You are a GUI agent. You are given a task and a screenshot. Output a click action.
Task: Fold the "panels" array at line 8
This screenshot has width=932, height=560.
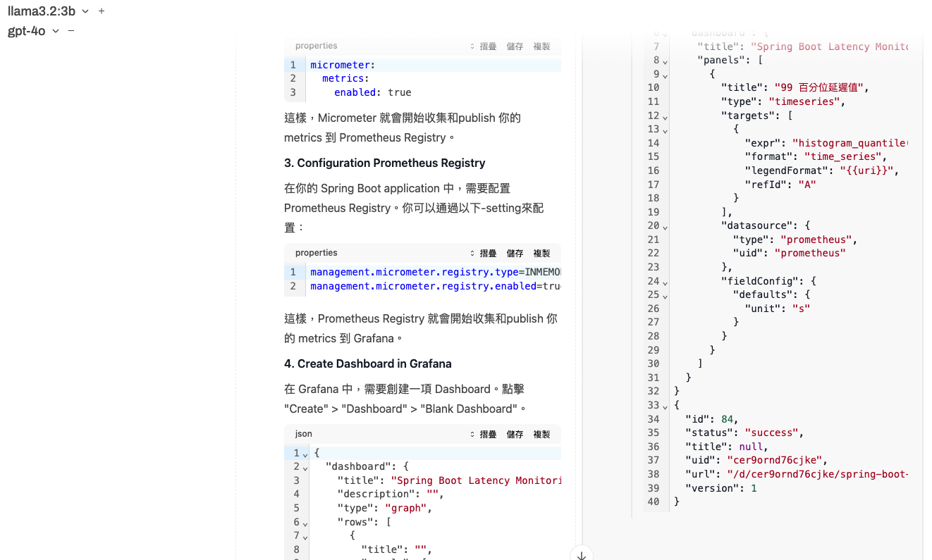pyautogui.click(x=665, y=61)
